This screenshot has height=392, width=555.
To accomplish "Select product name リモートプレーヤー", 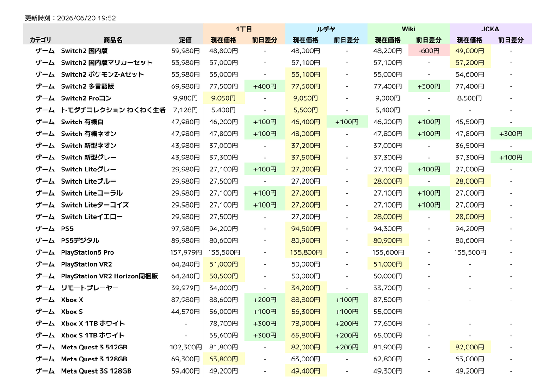I will [x=90, y=288].
